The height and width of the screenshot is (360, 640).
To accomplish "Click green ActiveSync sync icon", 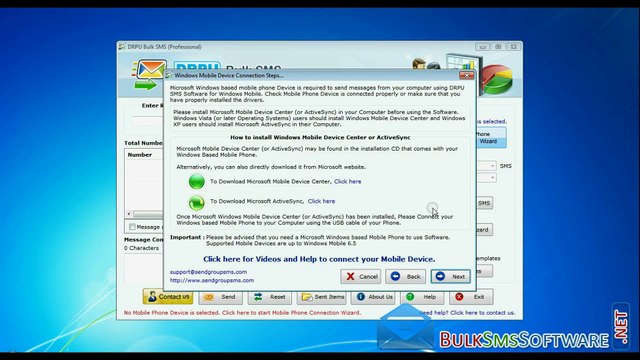I will coord(197,202).
